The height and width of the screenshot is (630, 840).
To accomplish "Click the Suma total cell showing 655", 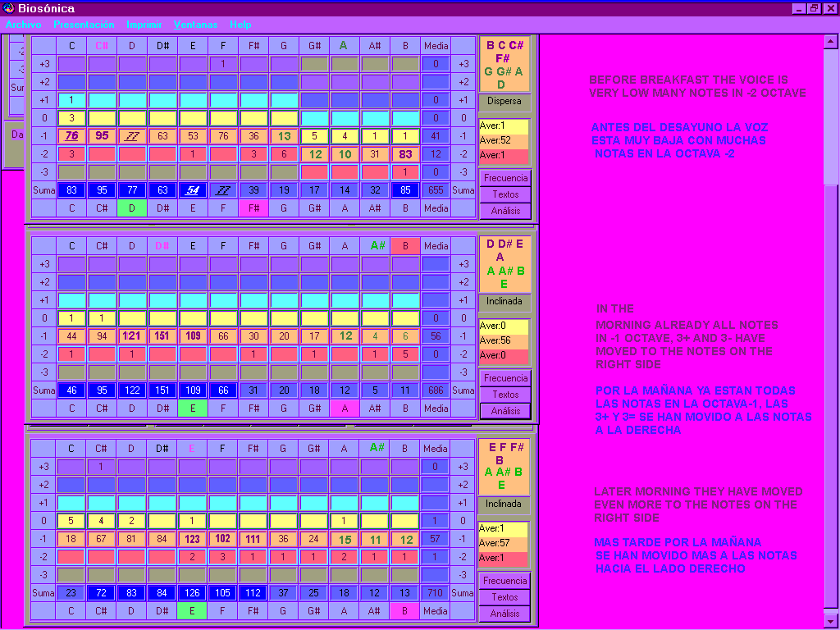I will 436,190.
